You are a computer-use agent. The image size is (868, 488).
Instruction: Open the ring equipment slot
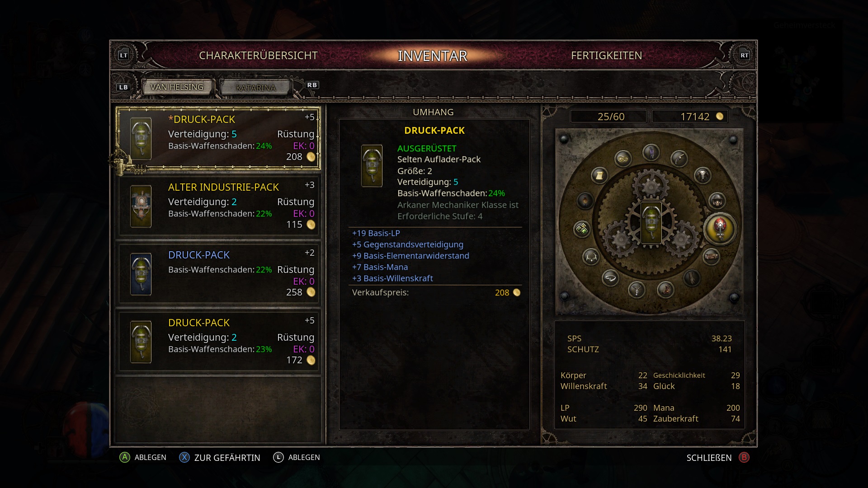(610, 278)
